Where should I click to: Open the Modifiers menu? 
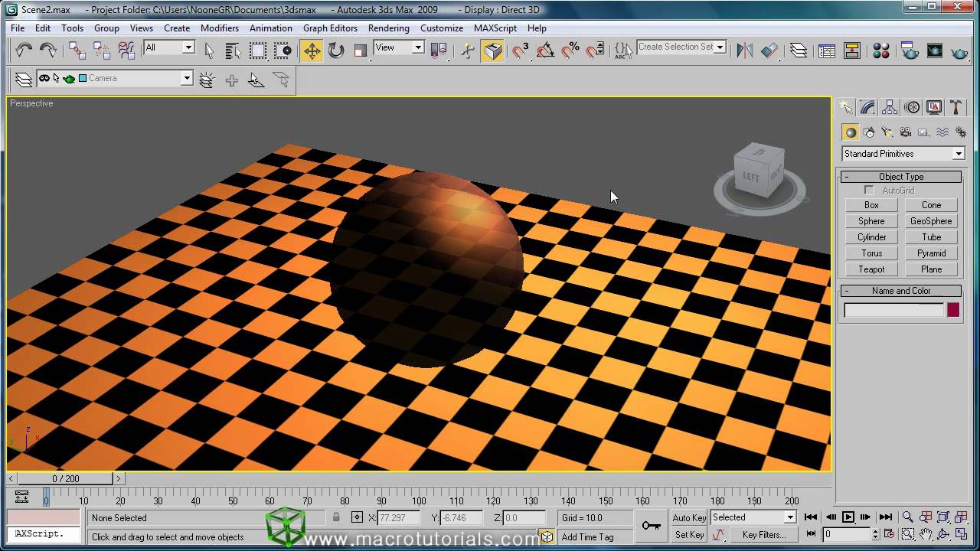220,28
